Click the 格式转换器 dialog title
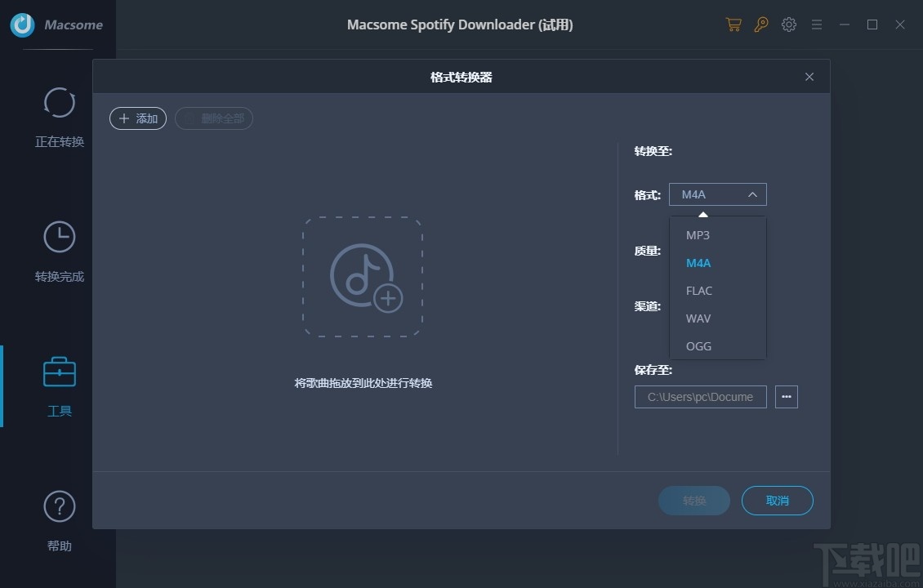 [x=460, y=76]
